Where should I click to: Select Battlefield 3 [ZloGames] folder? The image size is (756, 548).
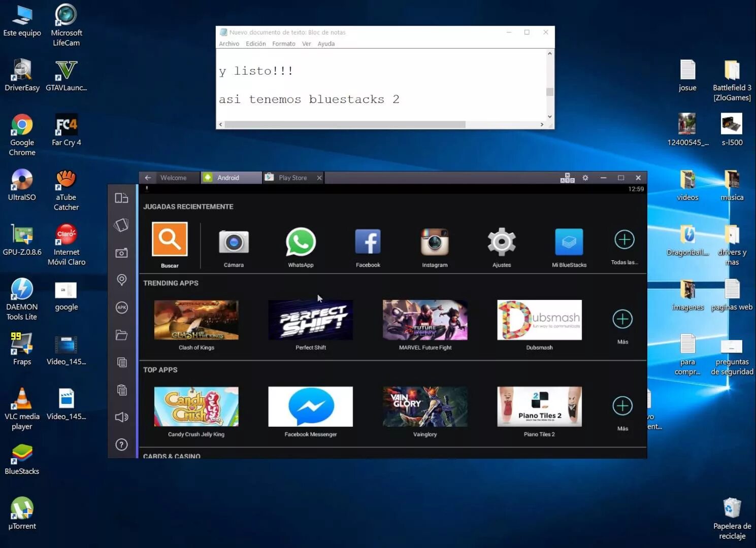(732, 80)
